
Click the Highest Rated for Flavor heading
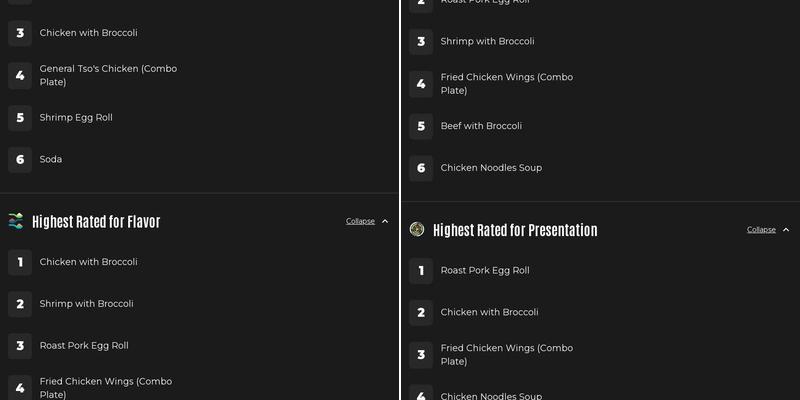(x=96, y=222)
